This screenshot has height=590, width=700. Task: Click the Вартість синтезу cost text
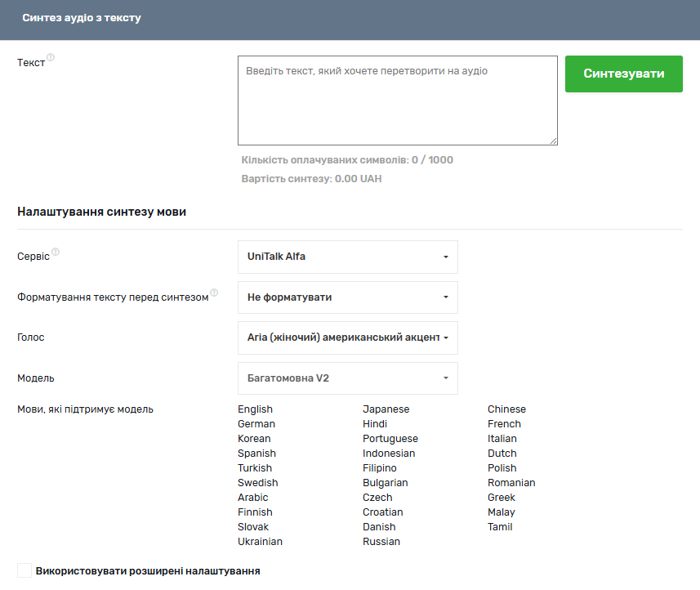[311, 179]
